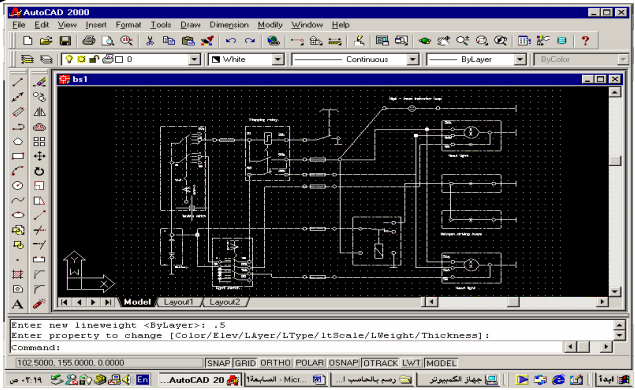Toggle GRID display in status bar
The height and width of the screenshot is (390, 635).
tap(245, 363)
